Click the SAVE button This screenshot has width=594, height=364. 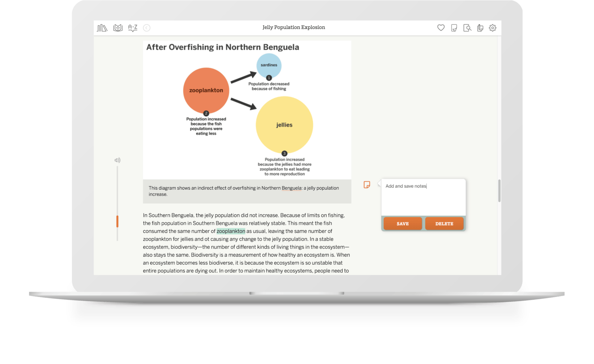click(x=402, y=224)
